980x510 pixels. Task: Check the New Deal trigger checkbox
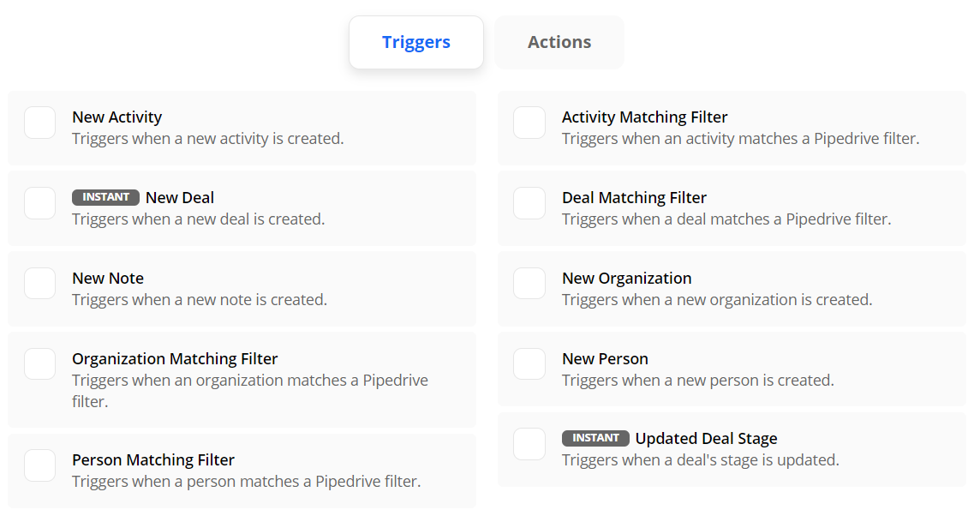[x=39, y=203]
